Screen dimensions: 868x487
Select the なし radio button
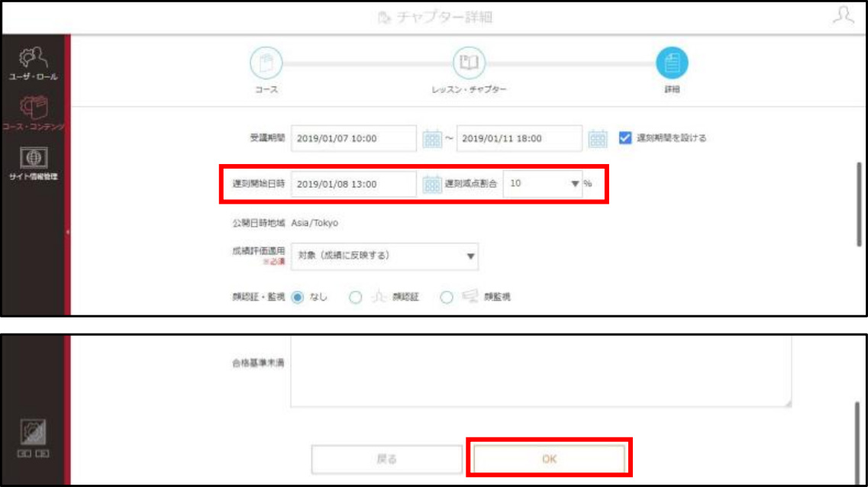(x=297, y=297)
